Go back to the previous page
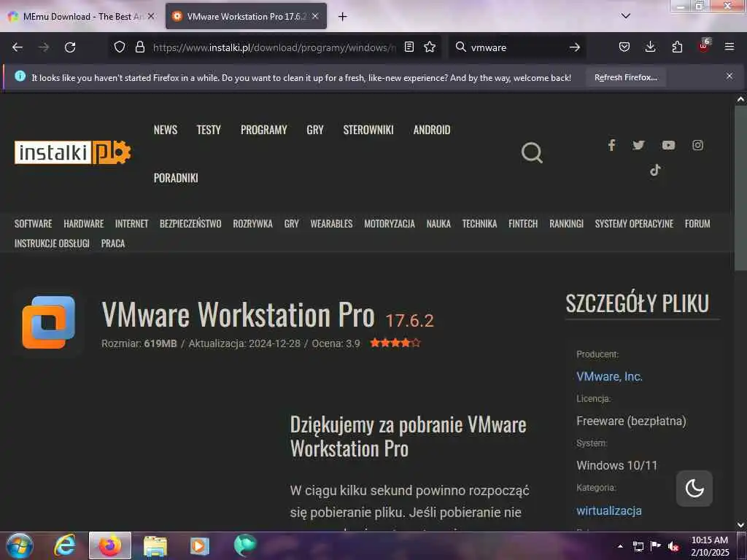 click(x=18, y=47)
